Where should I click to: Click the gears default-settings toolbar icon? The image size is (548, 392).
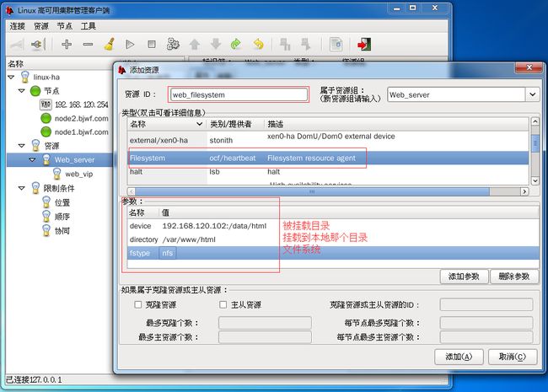(173, 44)
